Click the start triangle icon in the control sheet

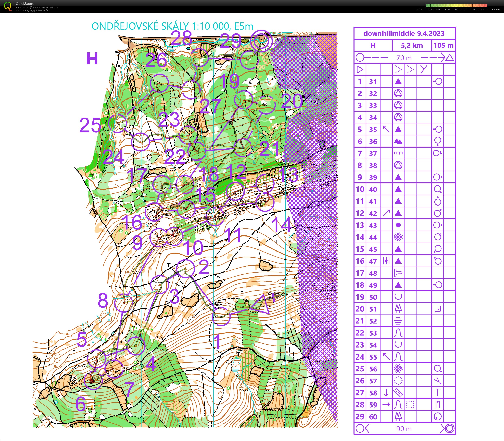tap(360, 69)
